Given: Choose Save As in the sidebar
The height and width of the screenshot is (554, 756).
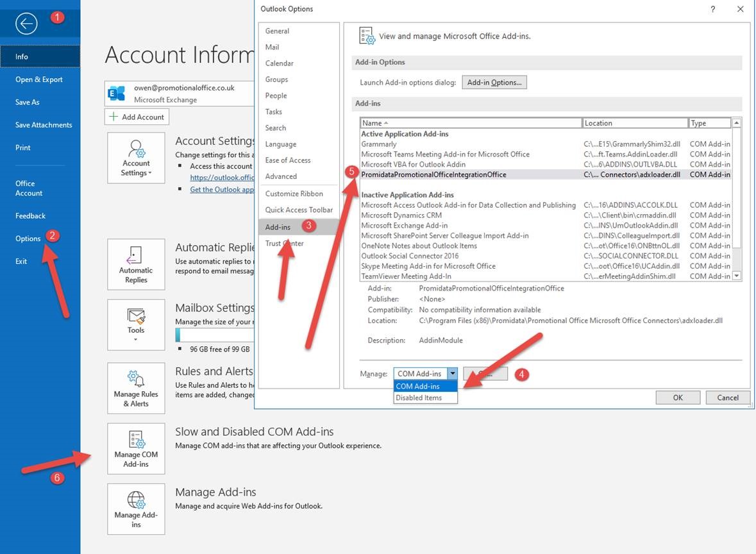Looking at the screenshot, I should (40, 102).
